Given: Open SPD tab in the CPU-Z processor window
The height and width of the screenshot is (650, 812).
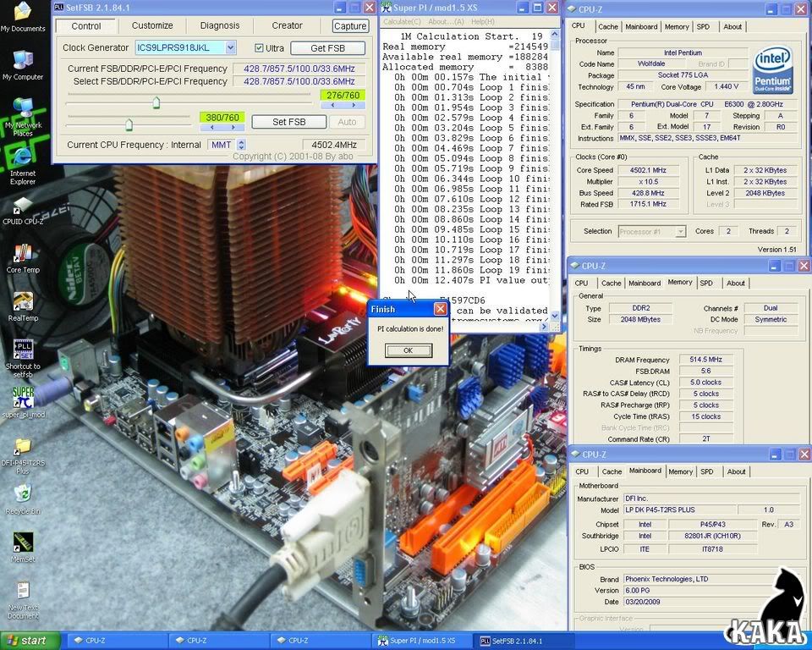Looking at the screenshot, I should click(x=703, y=26).
